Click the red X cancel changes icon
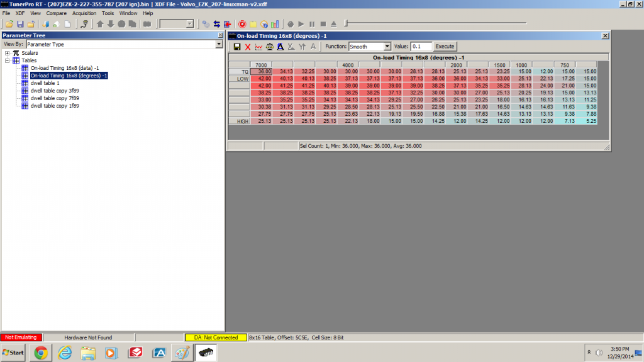The height and width of the screenshot is (362, 644). (x=248, y=47)
